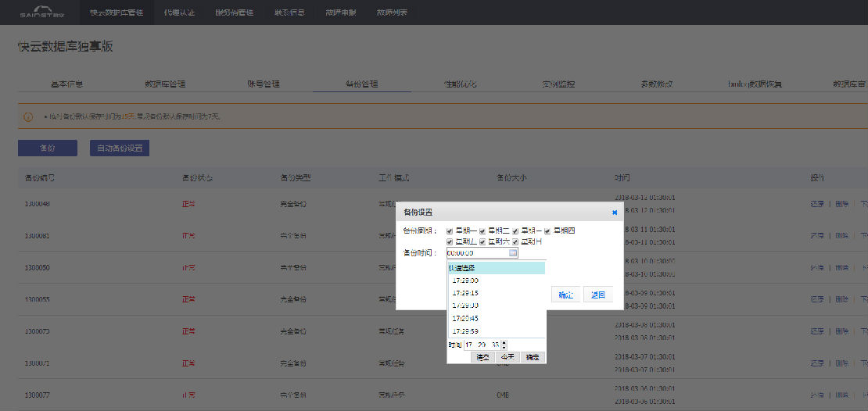Open the time picker calendar icon
The image size is (868, 411).
point(513,253)
